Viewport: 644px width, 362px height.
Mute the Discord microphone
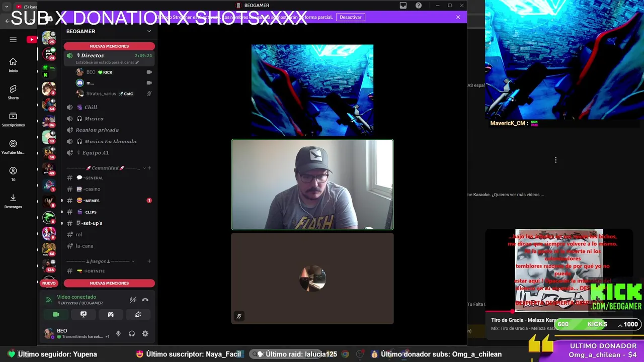tap(118, 333)
